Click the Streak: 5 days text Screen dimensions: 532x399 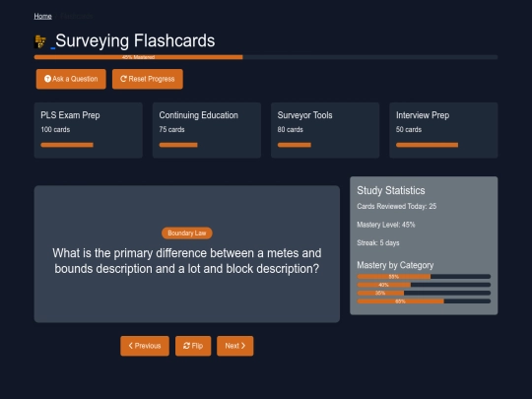(378, 243)
